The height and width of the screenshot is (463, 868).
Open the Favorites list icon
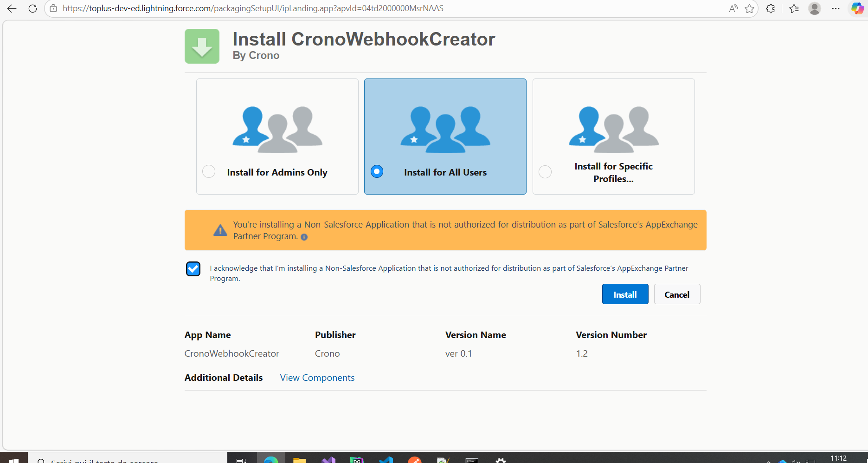[794, 8]
